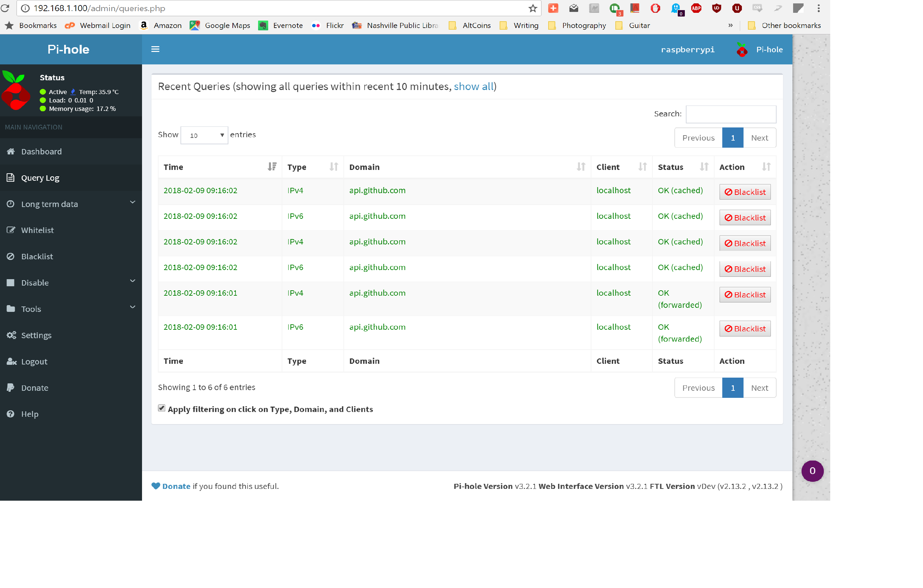923x588 pixels.
Task: Click the address bar URL
Action: pyautogui.click(x=99, y=8)
